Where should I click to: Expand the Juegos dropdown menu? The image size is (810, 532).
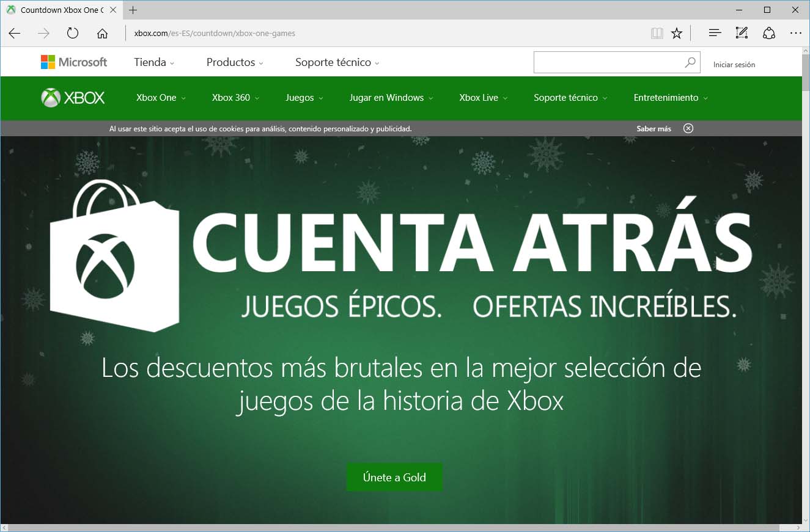(x=304, y=98)
